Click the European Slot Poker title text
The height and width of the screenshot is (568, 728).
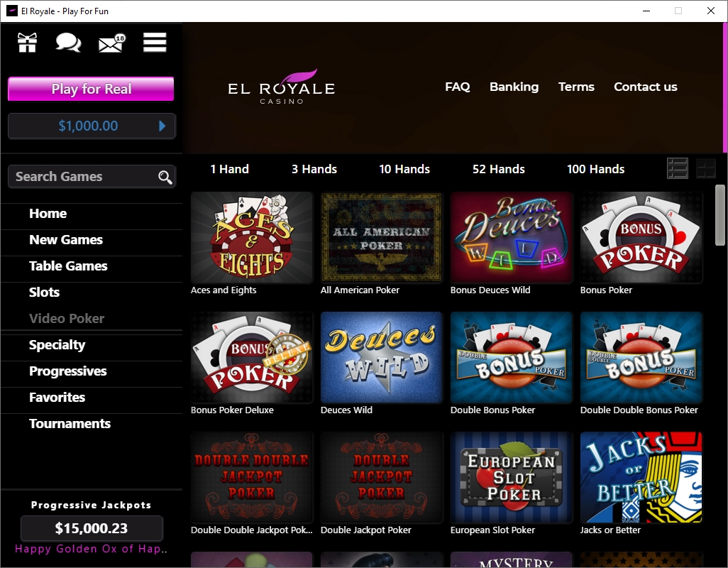coord(492,530)
